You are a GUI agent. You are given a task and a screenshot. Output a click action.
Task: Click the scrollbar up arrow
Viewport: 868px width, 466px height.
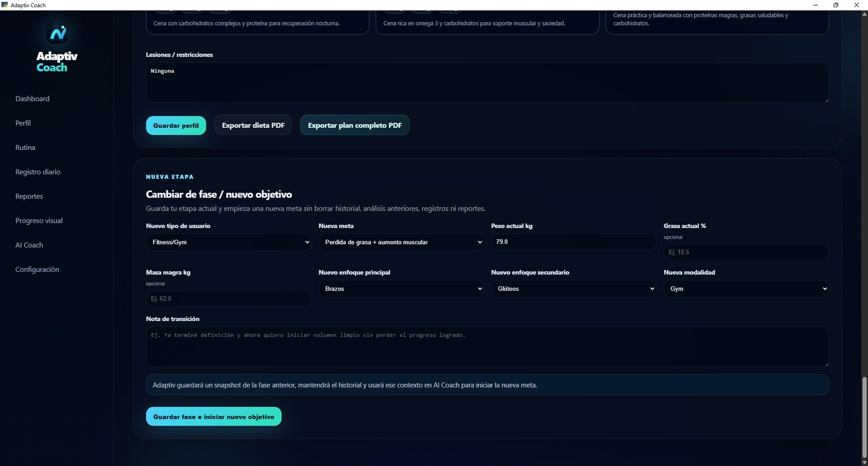pos(864,14)
